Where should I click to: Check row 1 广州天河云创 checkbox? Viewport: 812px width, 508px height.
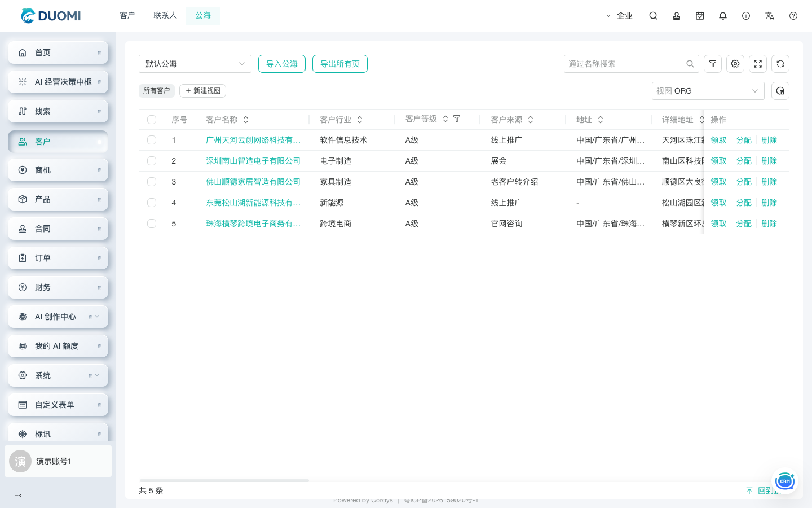coord(152,140)
